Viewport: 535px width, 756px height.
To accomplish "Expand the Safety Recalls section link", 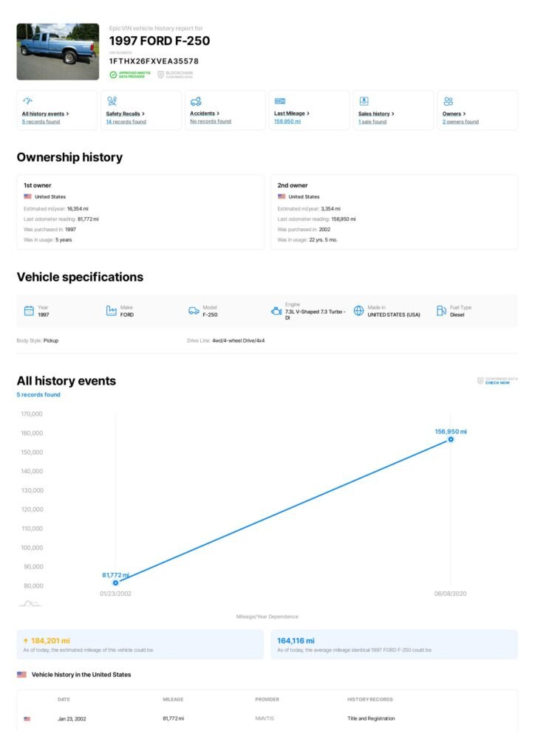I will click(x=125, y=114).
